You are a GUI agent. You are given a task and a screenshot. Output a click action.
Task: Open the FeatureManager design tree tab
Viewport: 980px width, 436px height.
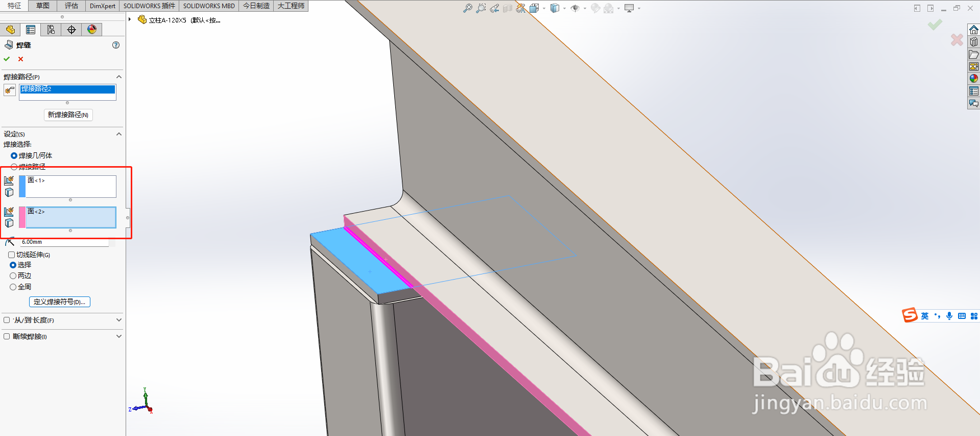click(10, 30)
